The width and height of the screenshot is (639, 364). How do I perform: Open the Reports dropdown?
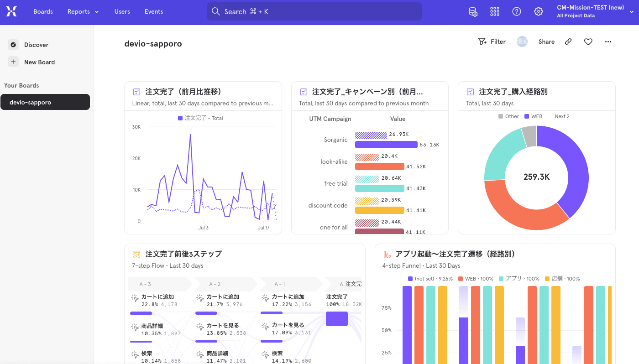[x=83, y=11]
